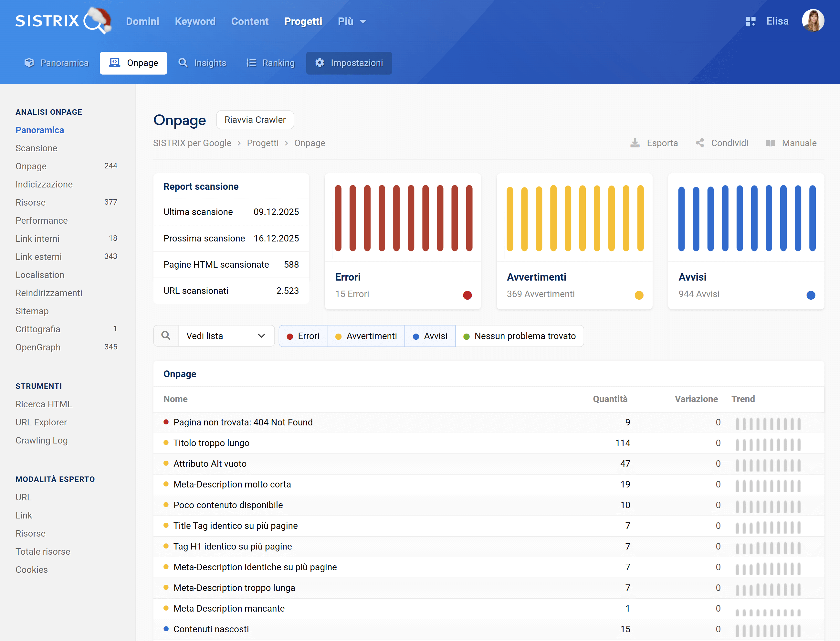Click the red status dot on Errori card

[x=467, y=294]
